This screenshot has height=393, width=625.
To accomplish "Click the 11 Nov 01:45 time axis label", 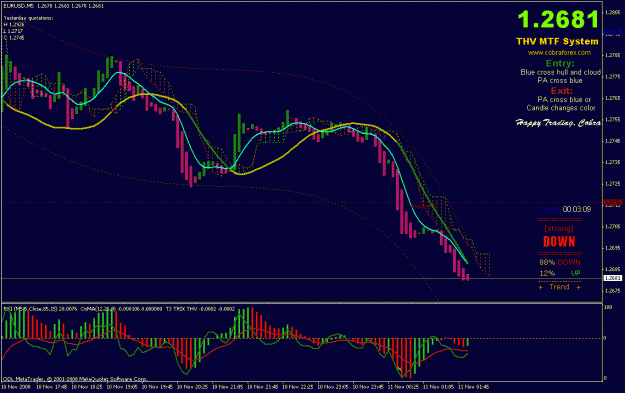I will pyautogui.click(x=473, y=387).
